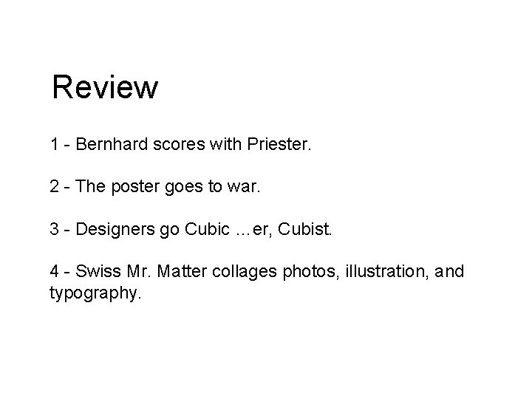Click the word "Designers" in item 3

click(x=112, y=230)
